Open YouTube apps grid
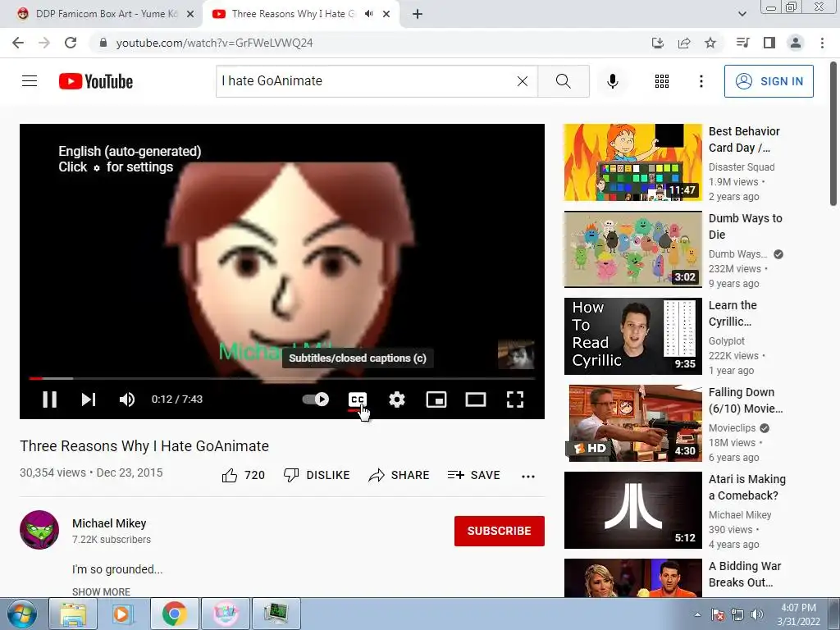This screenshot has height=630, width=840. point(662,81)
